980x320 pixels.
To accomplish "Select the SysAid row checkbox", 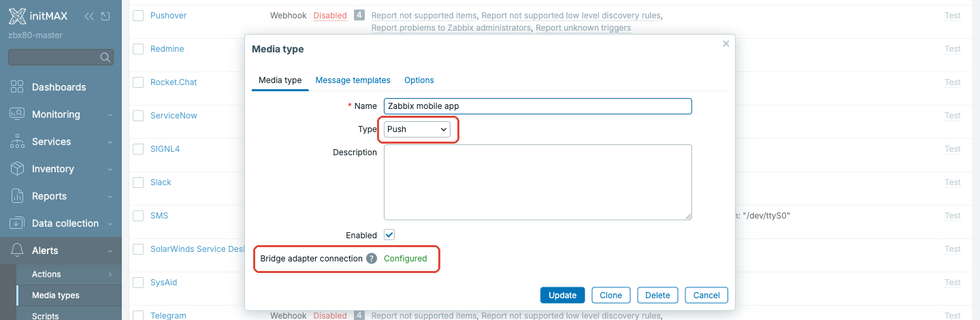I will coord(138,283).
